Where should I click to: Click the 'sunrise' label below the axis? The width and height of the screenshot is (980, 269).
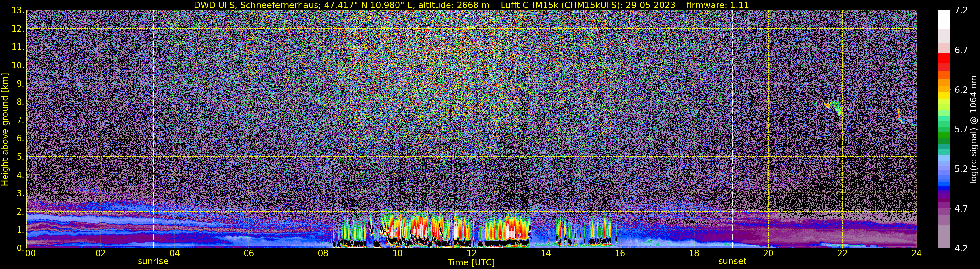153,262
